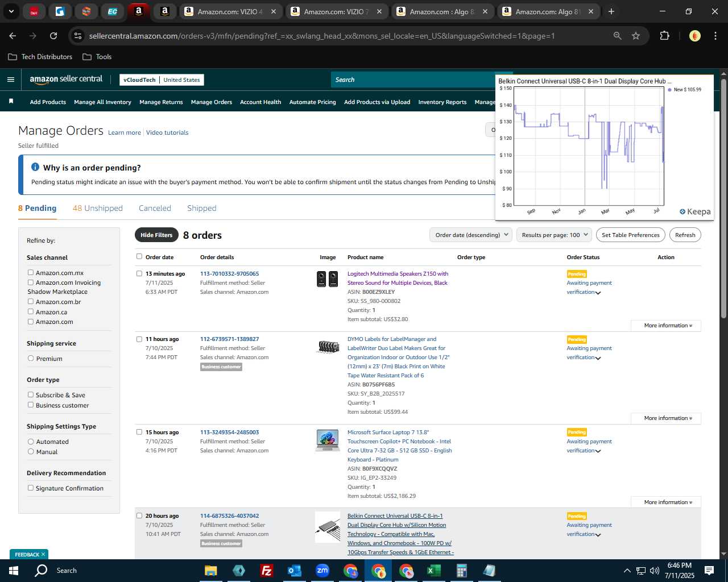This screenshot has height=582, width=728.
Task: Open the Automate Pricing menu item
Action: [x=312, y=102]
